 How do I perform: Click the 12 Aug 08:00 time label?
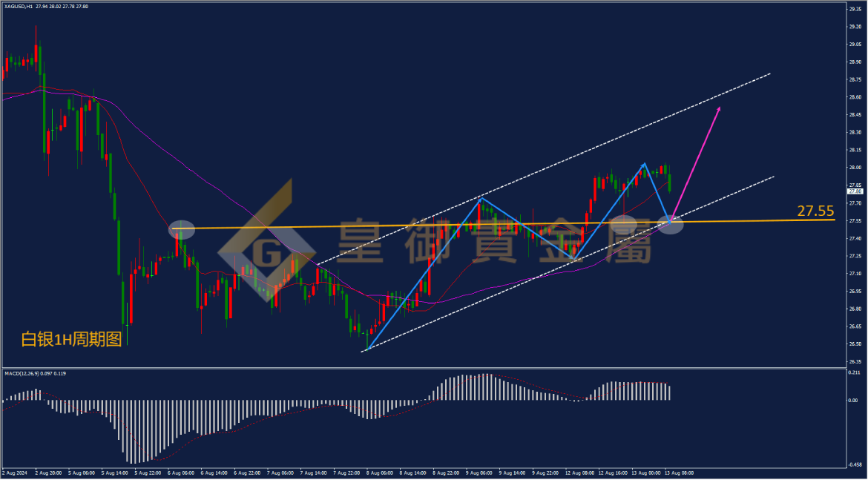pyautogui.click(x=580, y=473)
